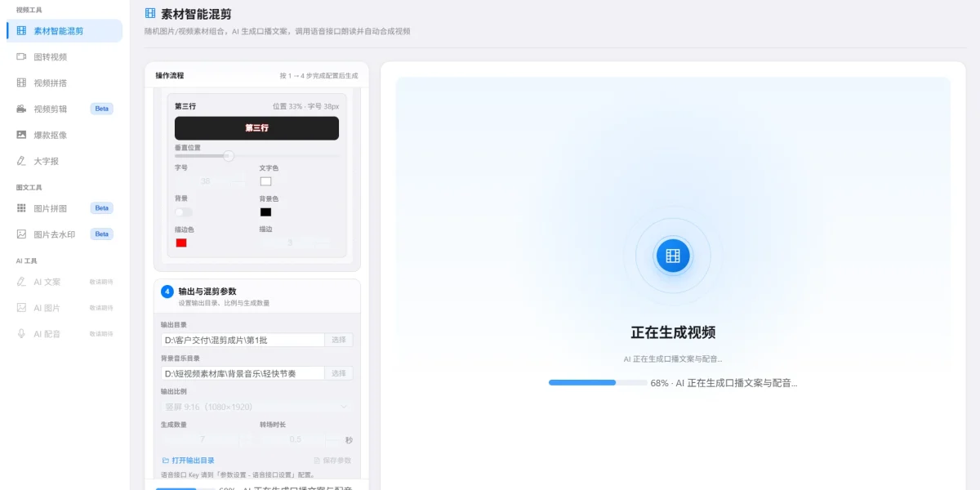
Task: Click the 垂直位置 slider handle
Action: pyautogui.click(x=229, y=156)
